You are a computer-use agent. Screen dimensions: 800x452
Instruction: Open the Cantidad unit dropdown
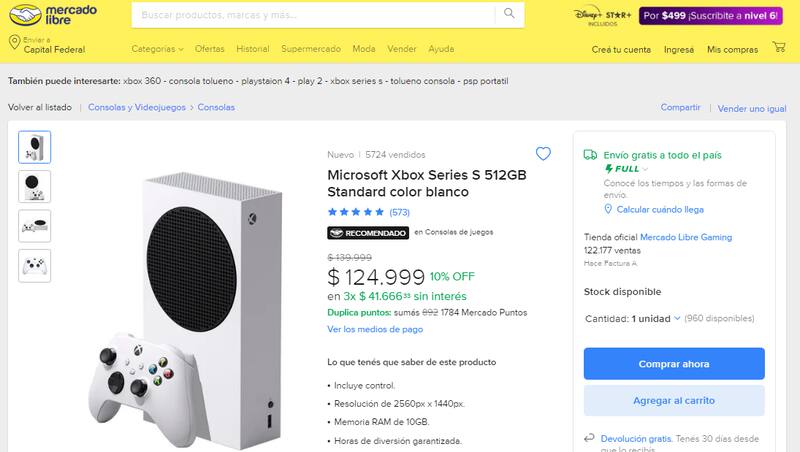657,319
